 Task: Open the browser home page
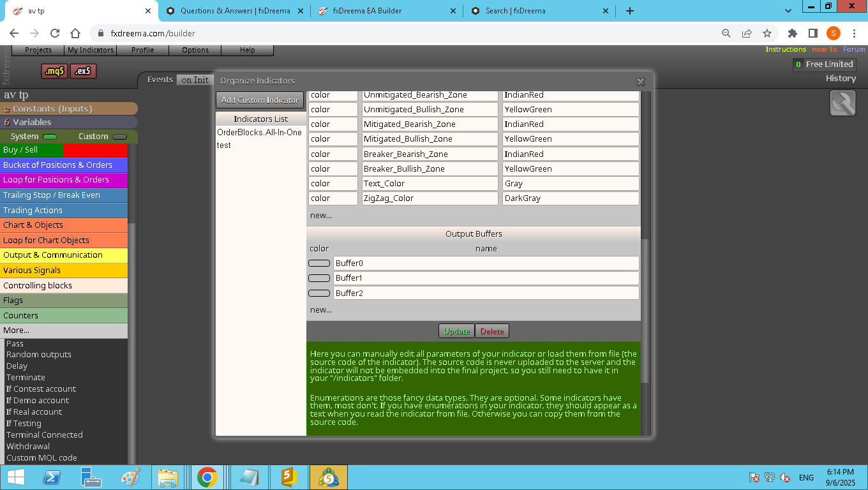75,33
